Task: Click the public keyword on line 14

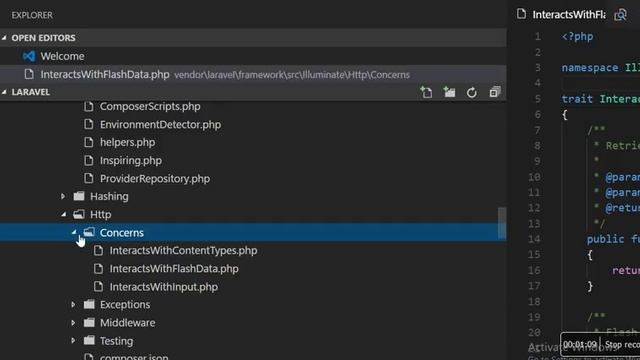Action: [x=605, y=239]
